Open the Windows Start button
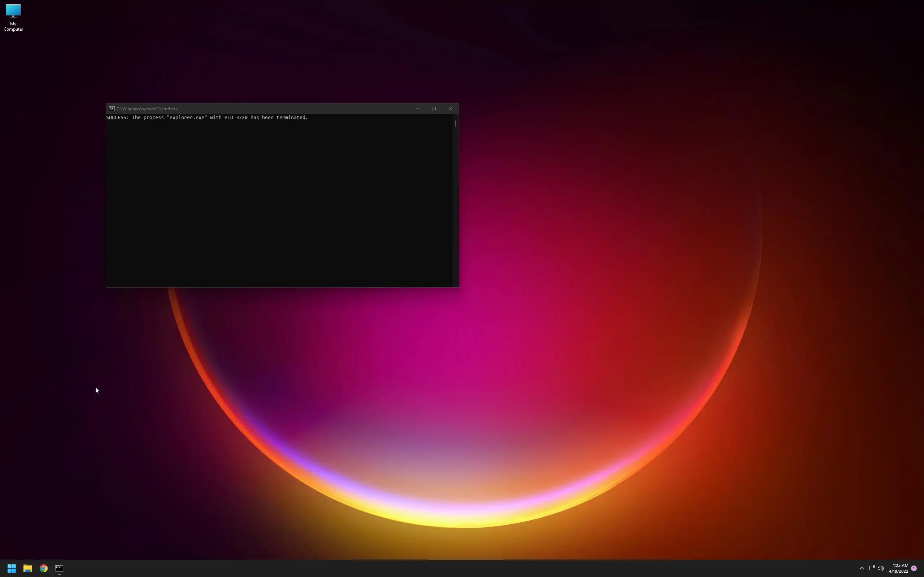924x577 pixels. pyautogui.click(x=12, y=568)
